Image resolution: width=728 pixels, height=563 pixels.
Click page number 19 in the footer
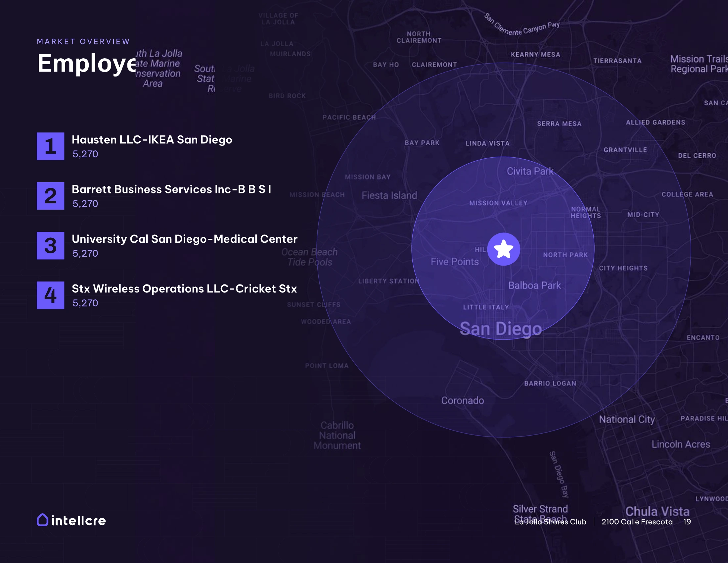click(x=687, y=522)
